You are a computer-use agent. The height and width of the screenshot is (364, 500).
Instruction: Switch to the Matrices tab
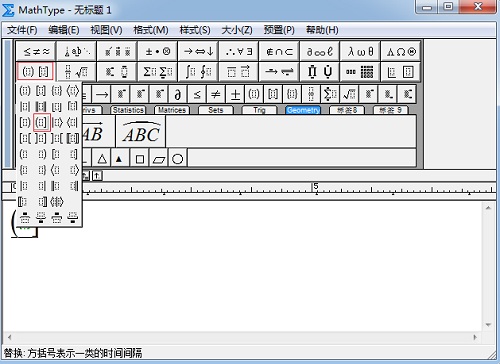pyautogui.click(x=172, y=110)
